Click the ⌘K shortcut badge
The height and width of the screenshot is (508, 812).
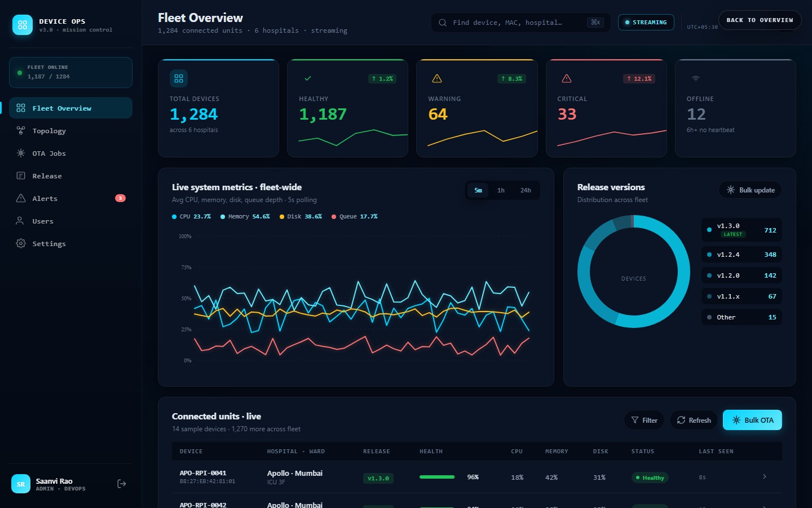pyautogui.click(x=595, y=23)
